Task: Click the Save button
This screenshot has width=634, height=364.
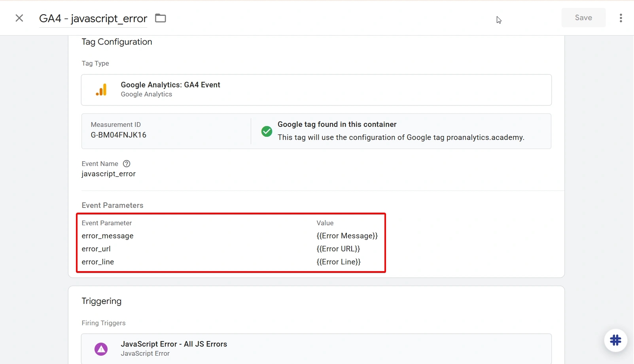Action: pos(583,18)
